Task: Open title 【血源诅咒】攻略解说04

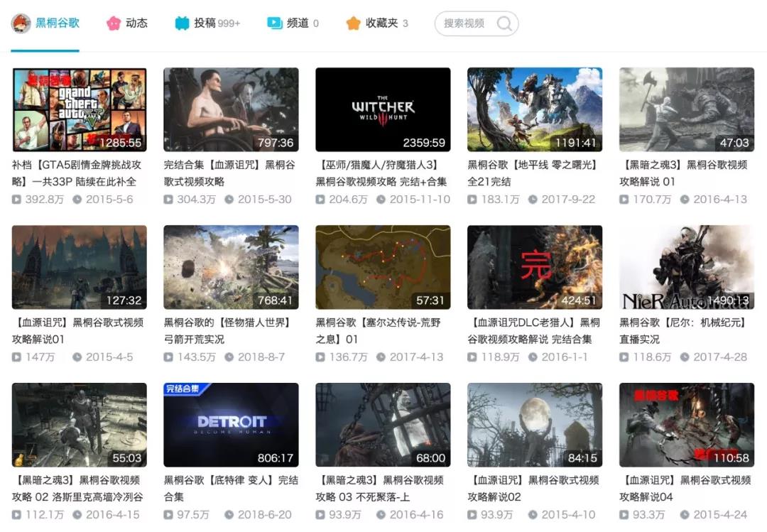Action: 685,489
